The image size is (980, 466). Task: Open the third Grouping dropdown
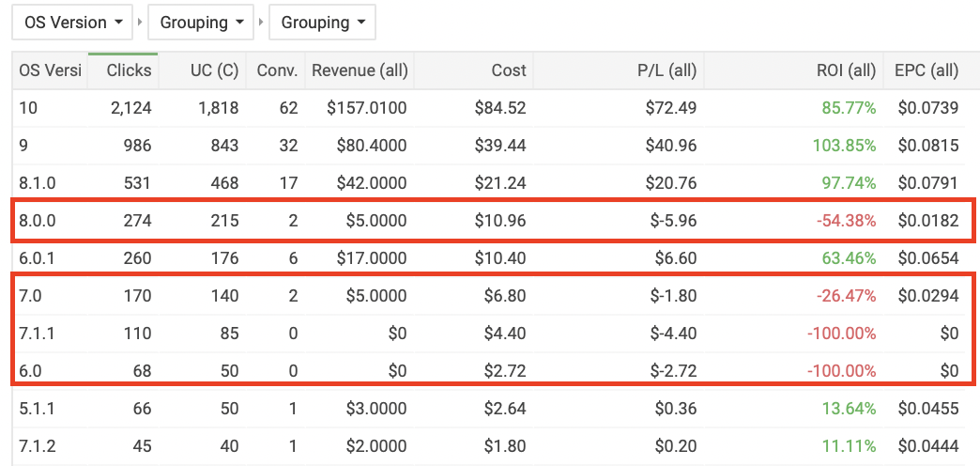(x=322, y=23)
